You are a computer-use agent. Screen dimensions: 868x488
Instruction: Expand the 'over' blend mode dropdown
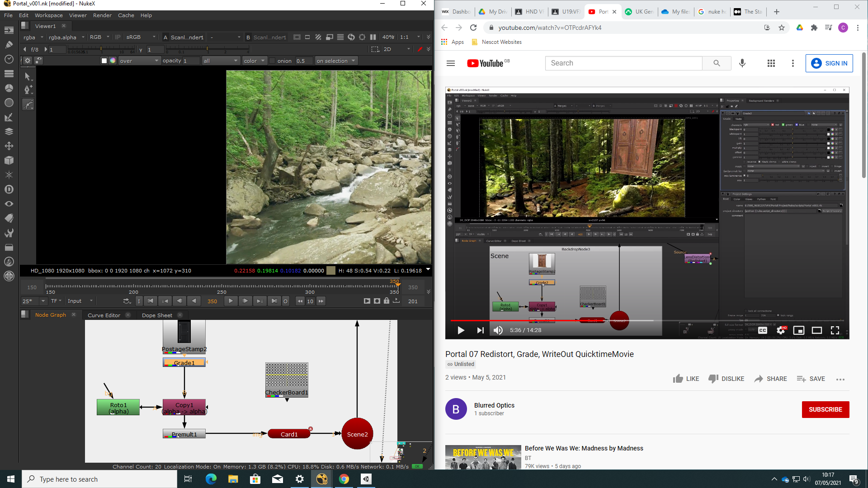point(139,61)
